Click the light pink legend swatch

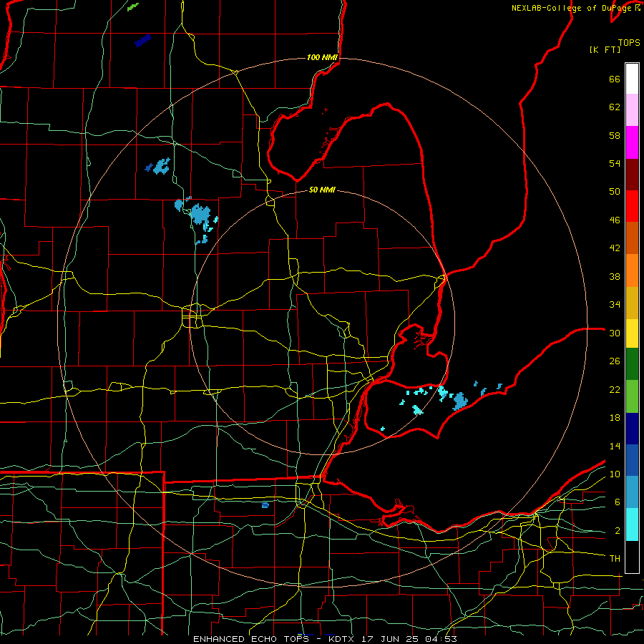(632, 110)
